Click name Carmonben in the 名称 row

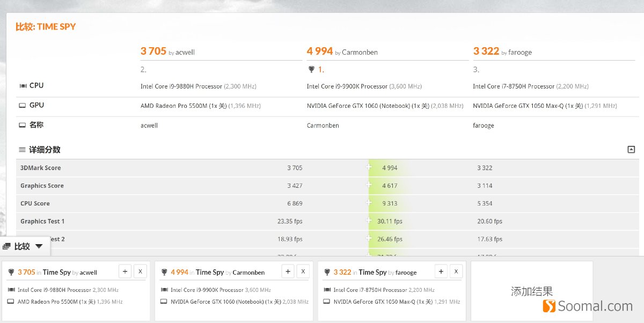pos(323,126)
